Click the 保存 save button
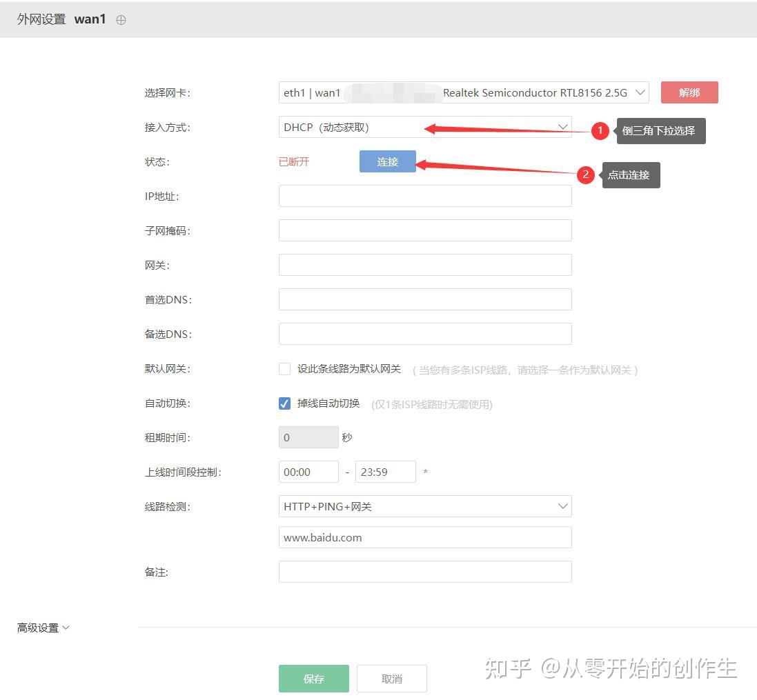Image resolution: width=757 pixels, height=700 pixels. coord(313,678)
